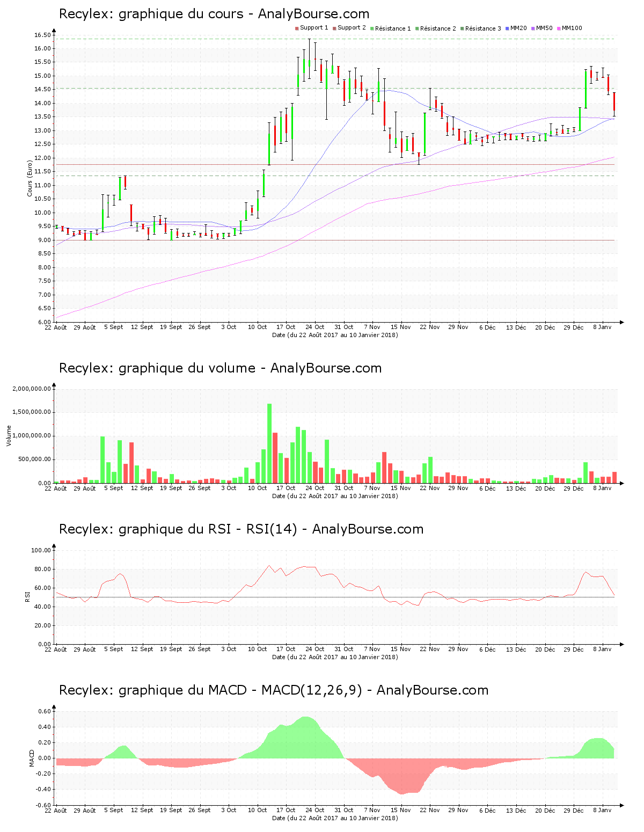The width and height of the screenshot is (644, 832).
Task: Click the 'MACD' vertical axis label
Action: tap(32, 758)
